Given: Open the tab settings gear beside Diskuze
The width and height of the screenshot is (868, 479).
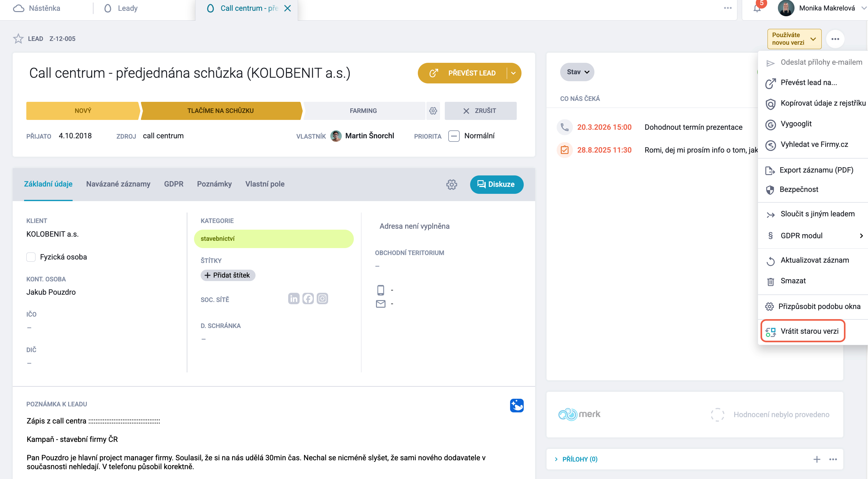Looking at the screenshot, I should 451,184.
